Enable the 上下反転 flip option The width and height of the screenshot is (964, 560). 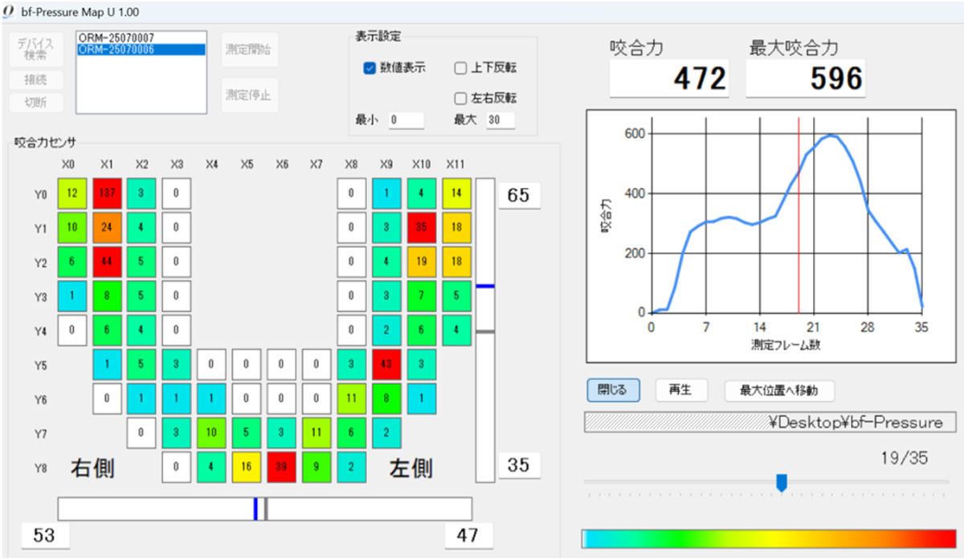coord(461,68)
